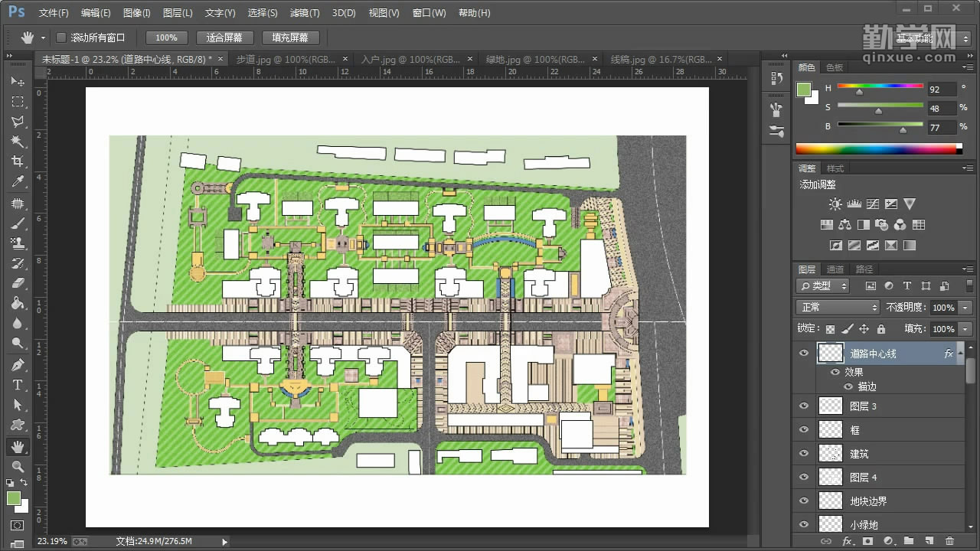Select the Eraser tool

tap(17, 283)
